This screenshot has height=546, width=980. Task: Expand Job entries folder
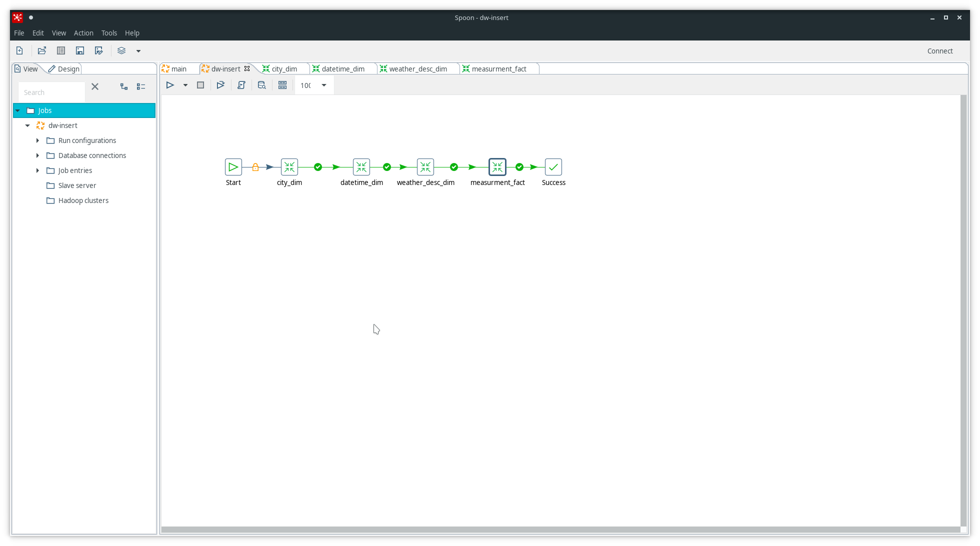point(37,170)
